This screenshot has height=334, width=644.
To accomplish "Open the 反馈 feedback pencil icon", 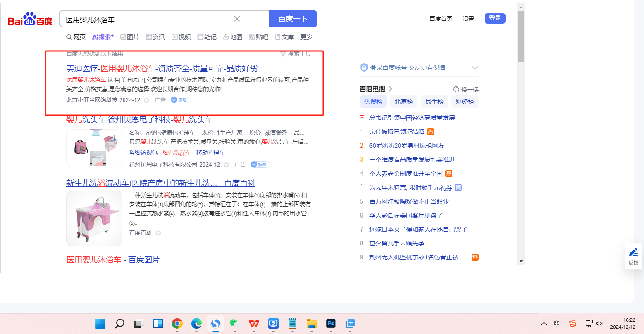I will pyautogui.click(x=633, y=252).
